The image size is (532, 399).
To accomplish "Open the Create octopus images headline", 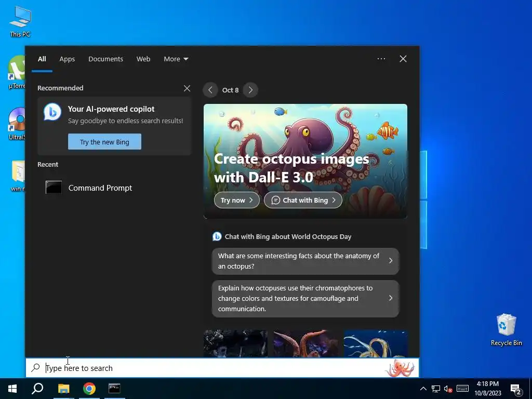I will [291, 168].
